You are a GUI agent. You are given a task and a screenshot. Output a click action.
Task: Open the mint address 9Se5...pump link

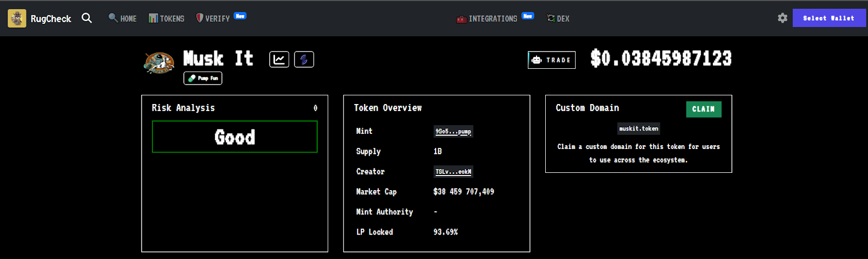coord(453,132)
